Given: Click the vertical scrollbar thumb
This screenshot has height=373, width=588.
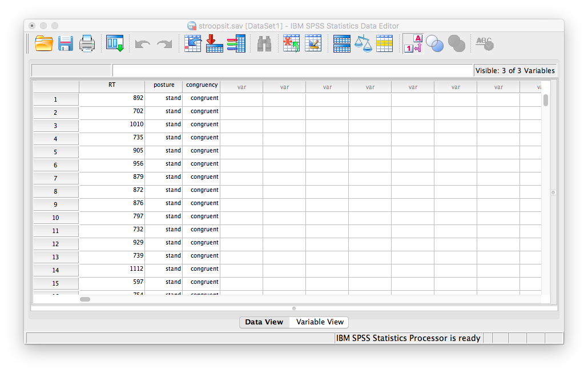Looking at the screenshot, I should click(x=546, y=100).
